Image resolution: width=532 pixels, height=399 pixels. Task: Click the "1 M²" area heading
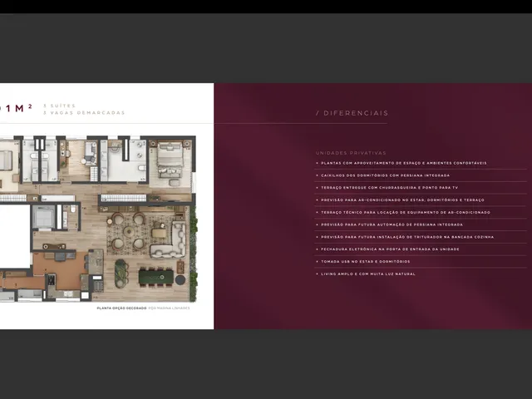coord(19,108)
